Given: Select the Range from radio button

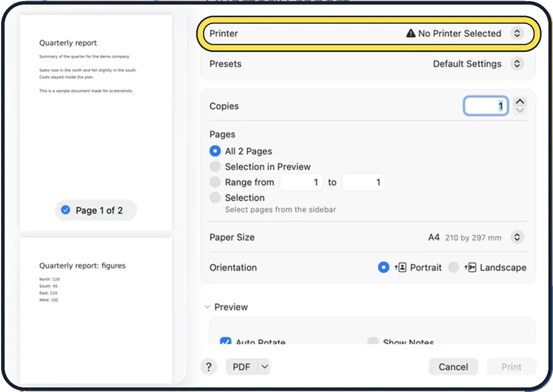Looking at the screenshot, I should [x=215, y=182].
